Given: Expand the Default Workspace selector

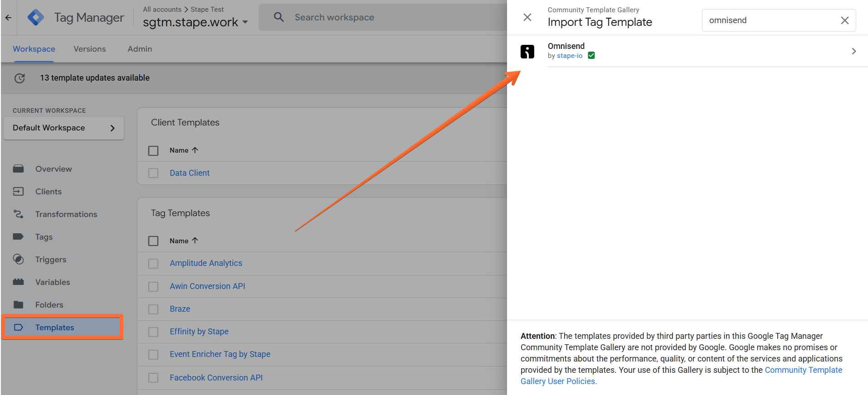Looking at the screenshot, I should click(63, 128).
